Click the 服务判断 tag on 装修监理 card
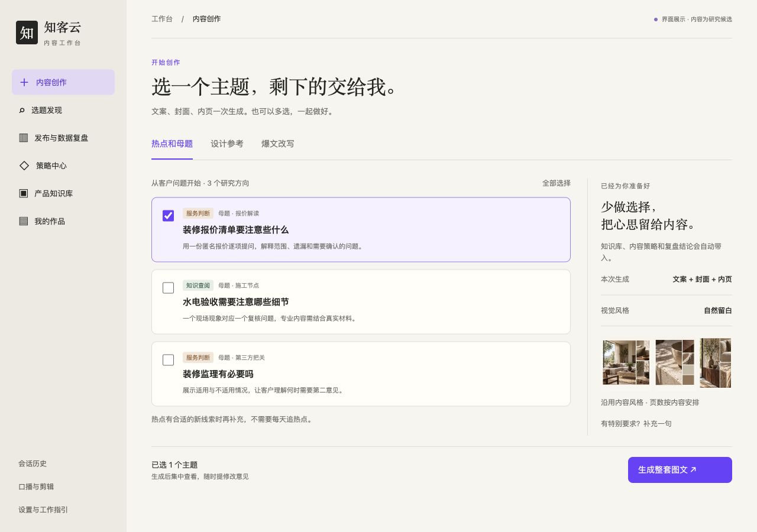This screenshot has width=757, height=532. click(198, 358)
